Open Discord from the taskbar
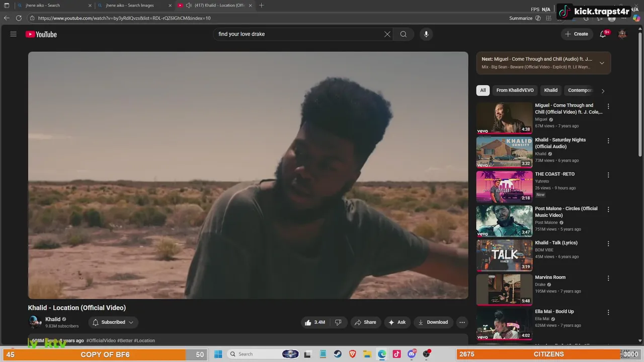Screen dimensions: 644x362 (x=412, y=354)
